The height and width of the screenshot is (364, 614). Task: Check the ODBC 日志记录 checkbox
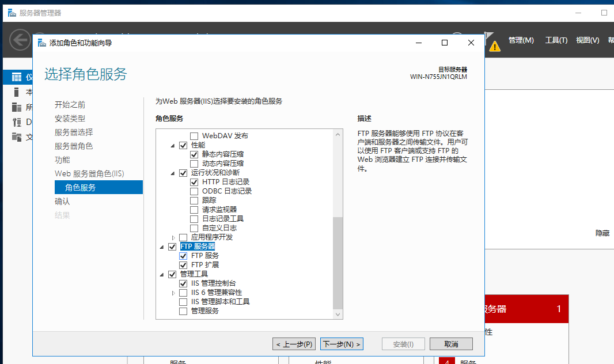(x=194, y=191)
